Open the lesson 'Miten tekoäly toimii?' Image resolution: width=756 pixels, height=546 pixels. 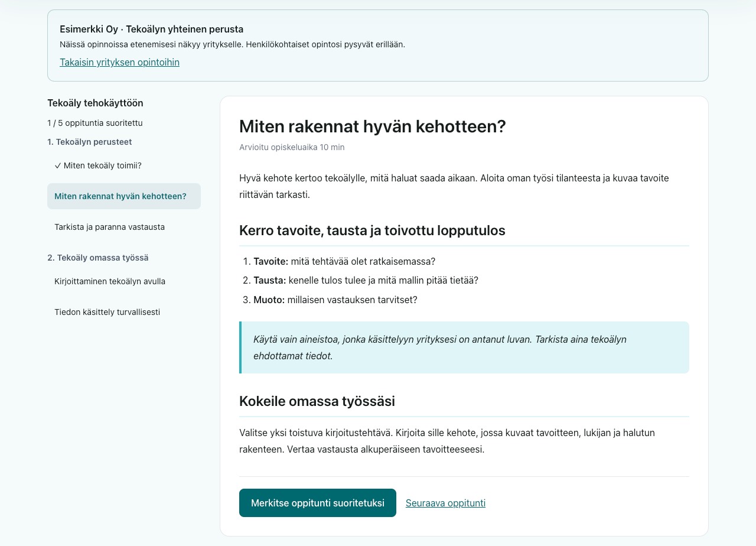[x=124, y=165]
